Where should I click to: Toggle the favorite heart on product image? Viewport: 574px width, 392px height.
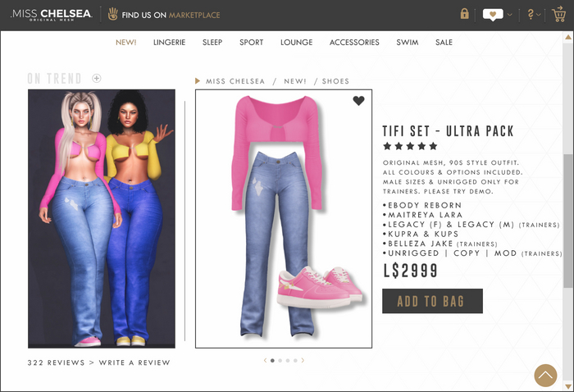pos(359,101)
